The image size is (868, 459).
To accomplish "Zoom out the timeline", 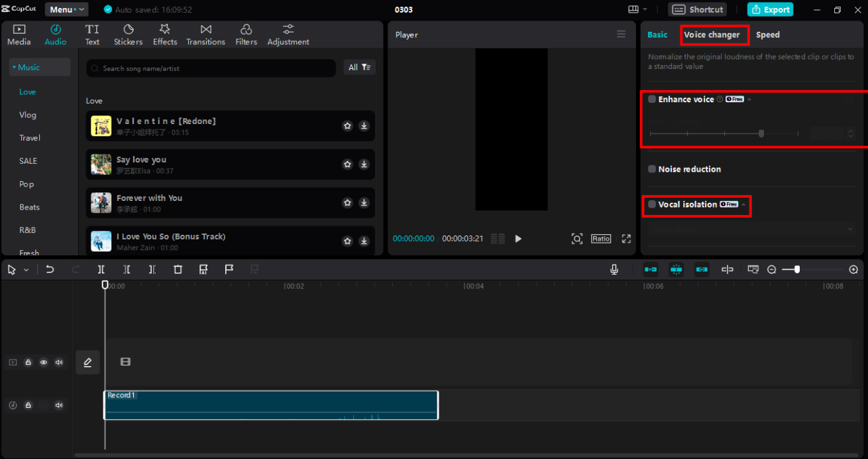I will coord(772,269).
